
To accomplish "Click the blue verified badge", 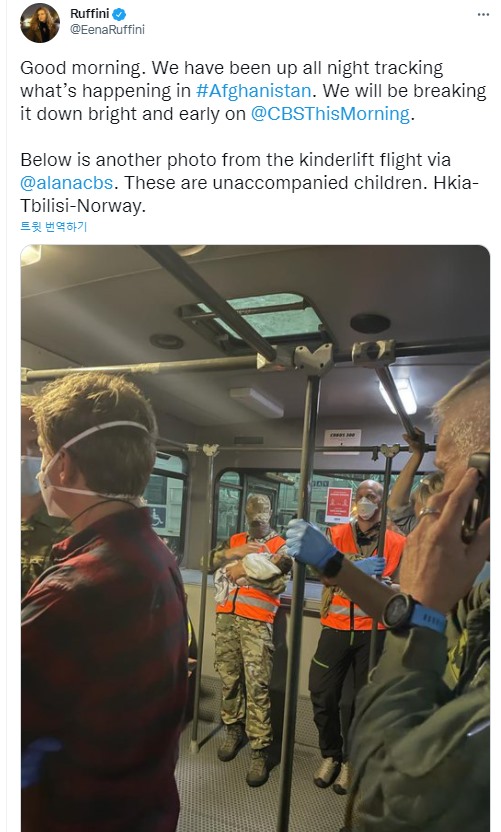I will 119,14.
